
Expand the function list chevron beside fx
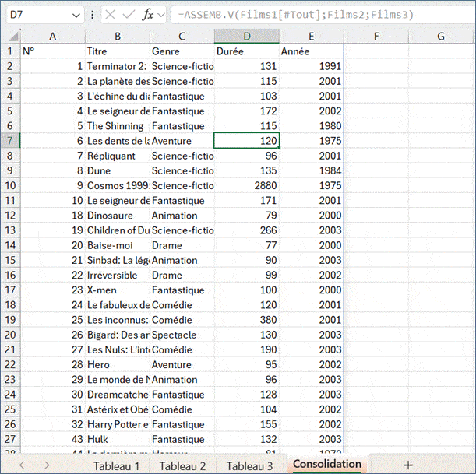(161, 15)
